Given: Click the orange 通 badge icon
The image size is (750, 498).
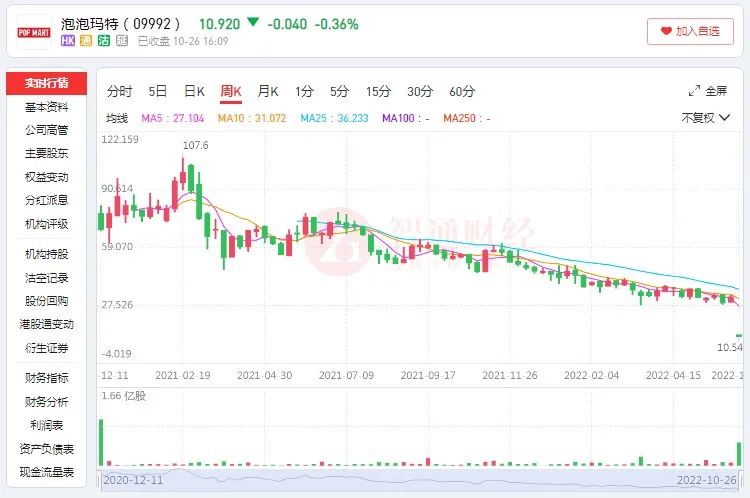Looking at the screenshot, I should pyautogui.click(x=86, y=41).
